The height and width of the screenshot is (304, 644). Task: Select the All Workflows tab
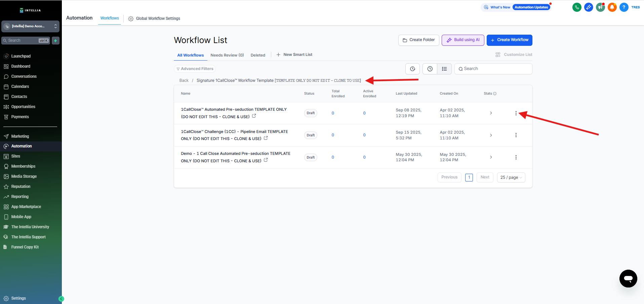191,55
